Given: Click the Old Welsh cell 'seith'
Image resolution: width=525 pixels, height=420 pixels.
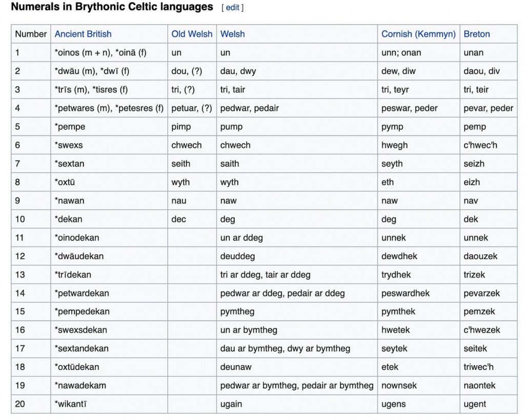Looking at the screenshot, I should click(x=181, y=164).
